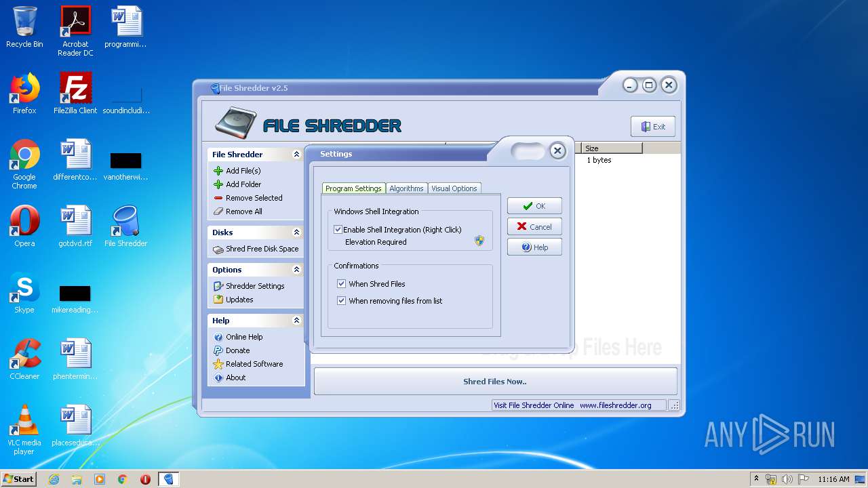Collapse the Help sidebar panel
The image size is (868, 488).
pyautogui.click(x=296, y=321)
